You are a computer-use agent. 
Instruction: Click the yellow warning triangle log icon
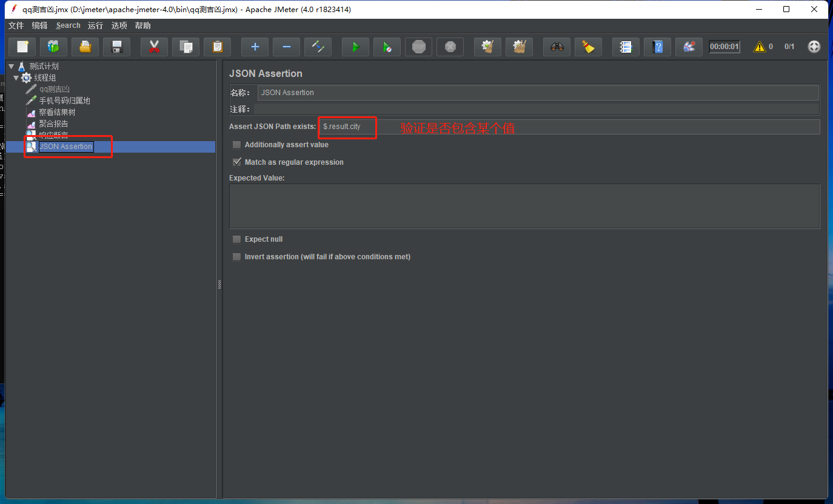coord(759,47)
